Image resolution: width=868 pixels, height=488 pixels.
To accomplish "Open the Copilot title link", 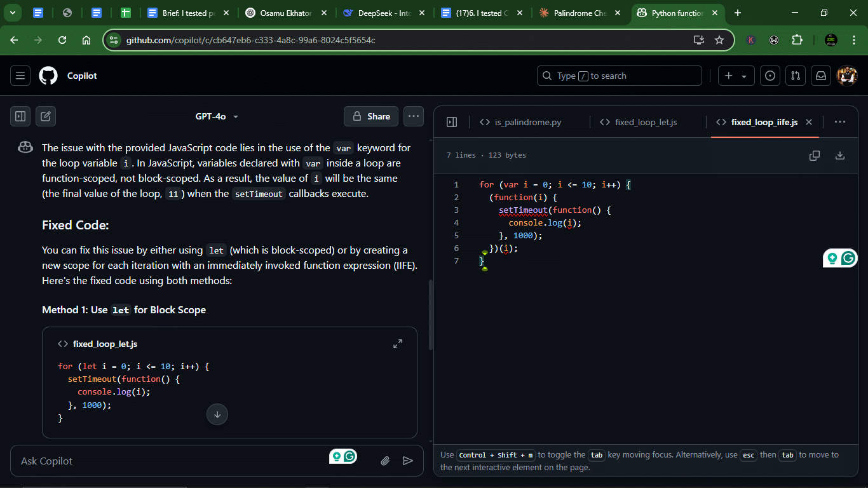I will coord(82,76).
